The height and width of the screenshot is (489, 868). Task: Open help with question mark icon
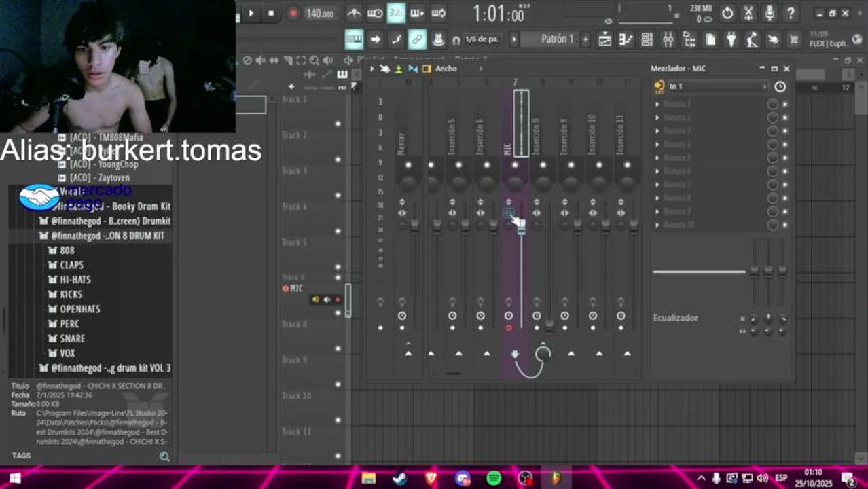[x=791, y=13]
